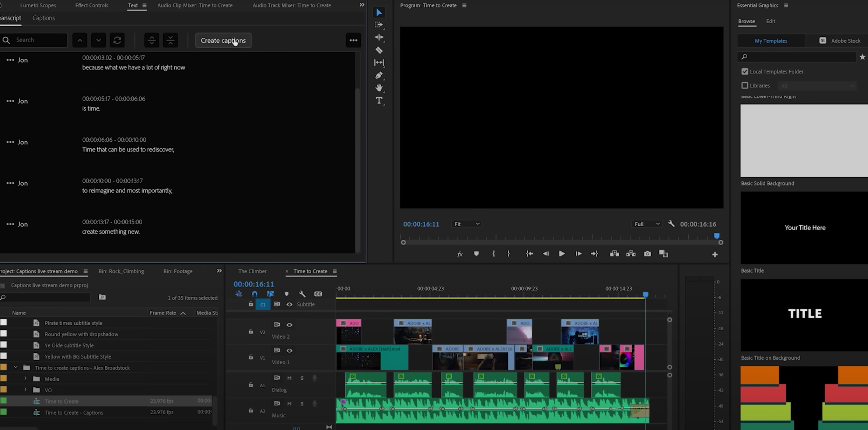Open the Full playback resolution dropdown
868x430 pixels.
tap(647, 224)
